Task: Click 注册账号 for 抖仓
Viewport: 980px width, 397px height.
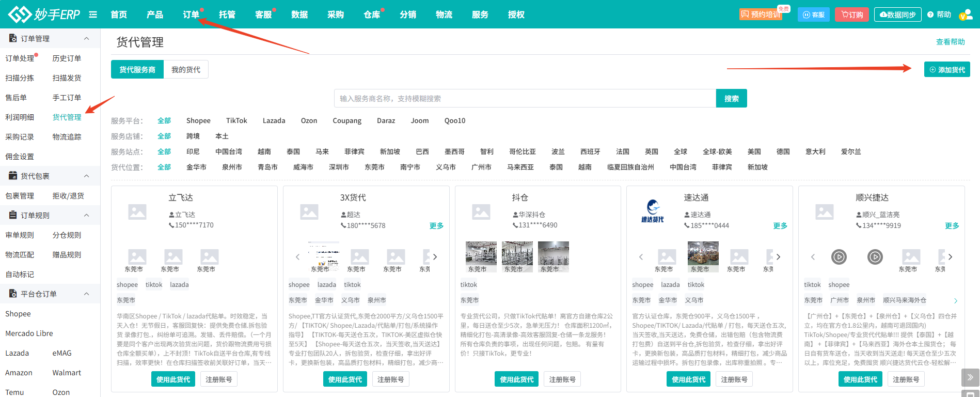Action: point(562,379)
